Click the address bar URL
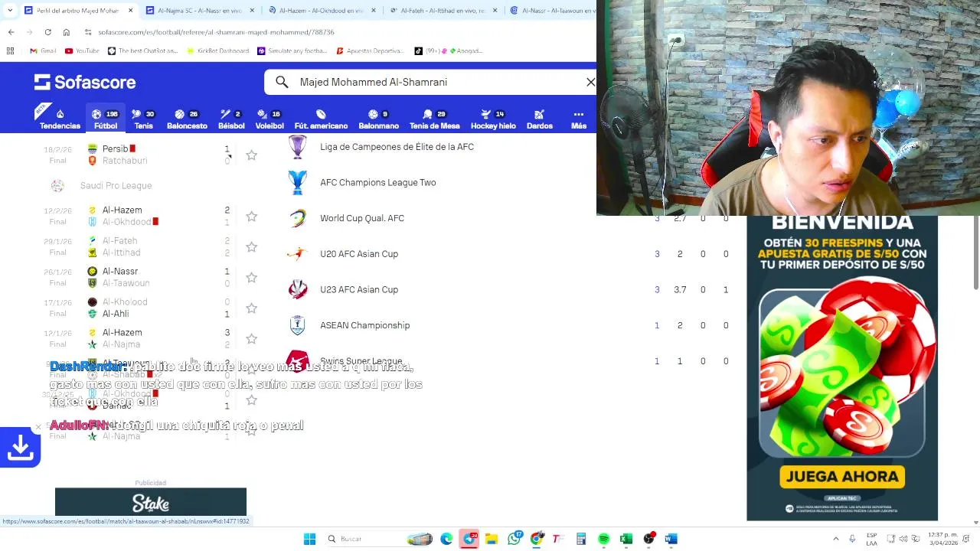The image size is (980, 551). pos(217,32)
